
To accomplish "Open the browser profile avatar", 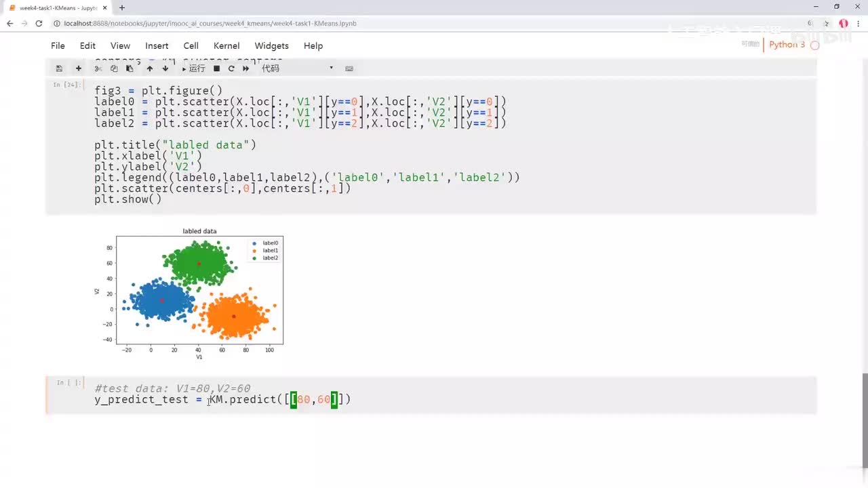I will pyautogui.click(x=844, y=23).
